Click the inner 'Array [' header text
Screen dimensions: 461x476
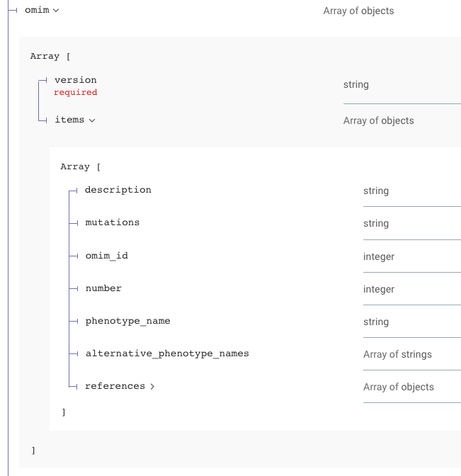click(x=81, y=167)
